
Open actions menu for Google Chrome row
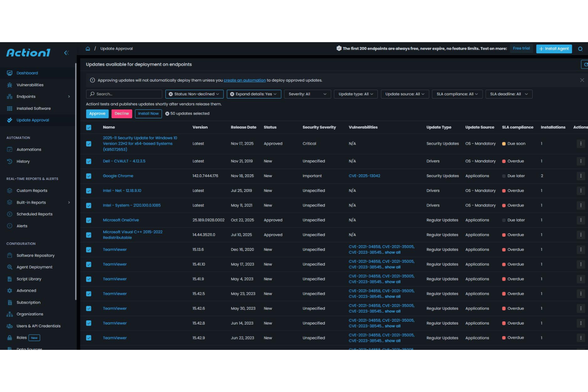point(581,176)
